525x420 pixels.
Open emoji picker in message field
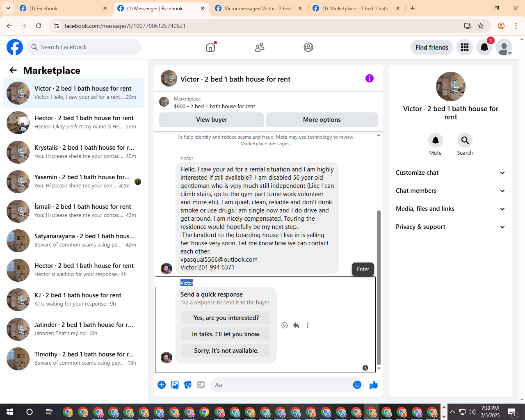coord(357,385)
